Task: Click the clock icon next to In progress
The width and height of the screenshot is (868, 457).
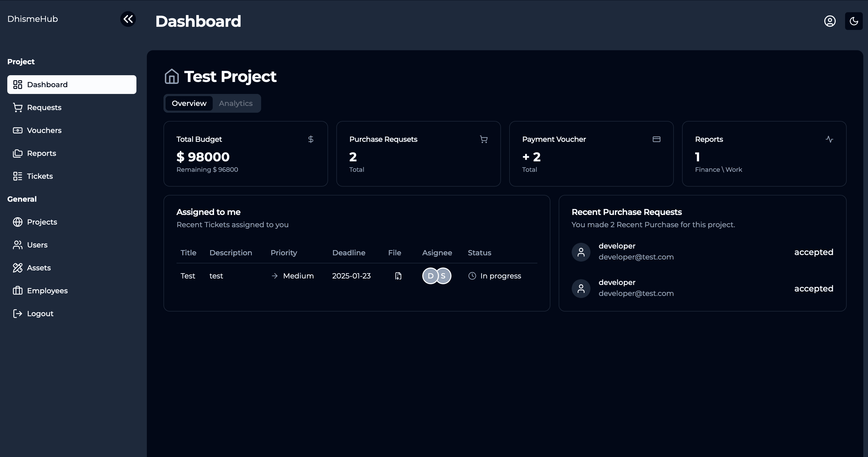Action: pyautogui.click(x=472, y=276)
